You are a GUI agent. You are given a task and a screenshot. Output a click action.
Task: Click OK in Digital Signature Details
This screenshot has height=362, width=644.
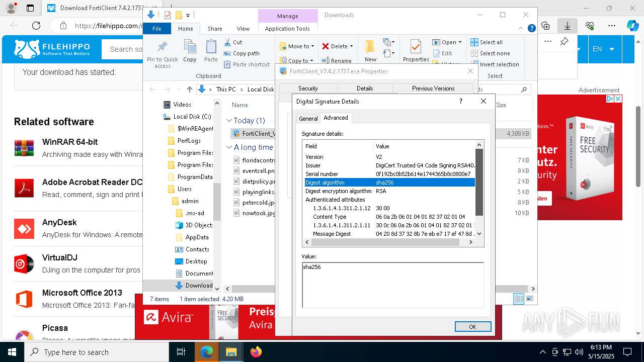tap(472, 326)
